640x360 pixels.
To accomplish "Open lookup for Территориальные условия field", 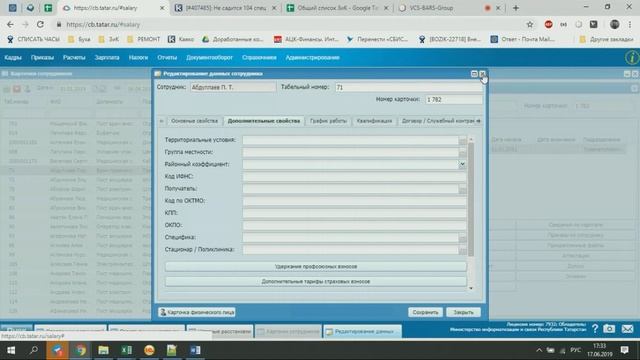I will click(x=462, y=140).
